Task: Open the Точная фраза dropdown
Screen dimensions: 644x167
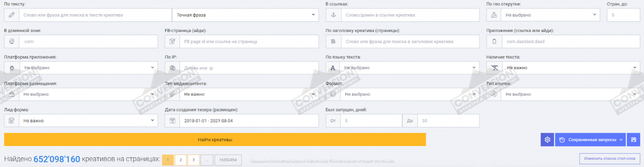Action: coord(245,15)
